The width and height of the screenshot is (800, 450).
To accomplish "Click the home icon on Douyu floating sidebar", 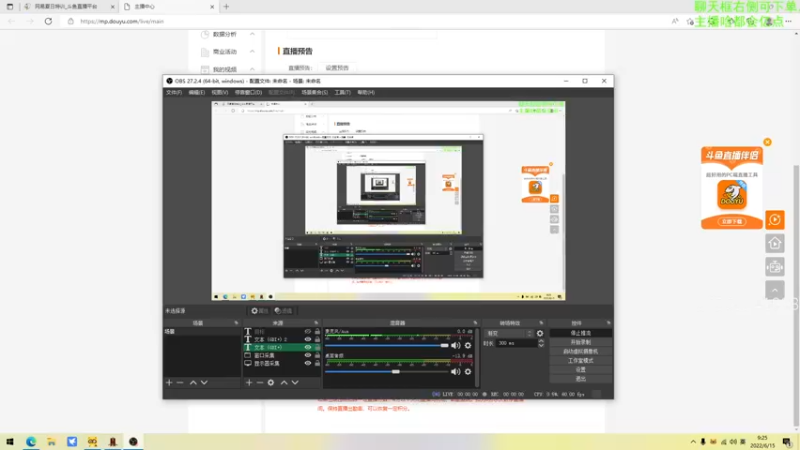I will (x=774, y=243).
